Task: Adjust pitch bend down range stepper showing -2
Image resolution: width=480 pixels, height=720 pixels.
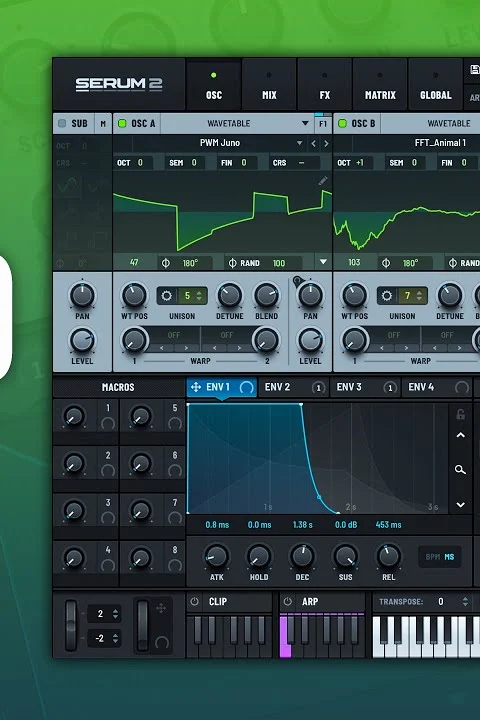Action: (115, 638)
